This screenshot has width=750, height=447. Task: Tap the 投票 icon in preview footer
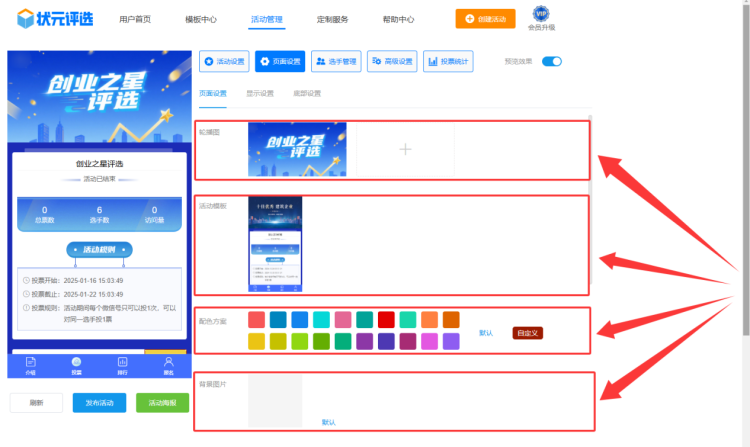(76, 364)
